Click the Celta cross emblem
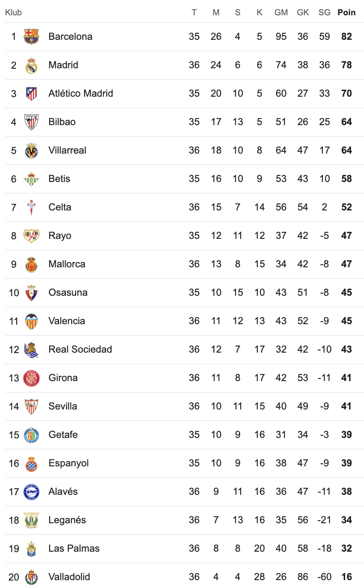The image size is (364, 588). (31, 207)
